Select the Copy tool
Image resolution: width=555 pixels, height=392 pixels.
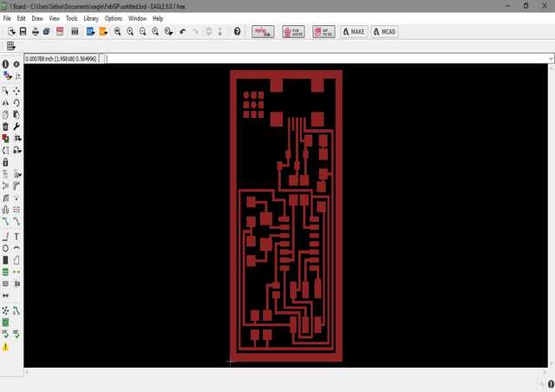[5, 114]
